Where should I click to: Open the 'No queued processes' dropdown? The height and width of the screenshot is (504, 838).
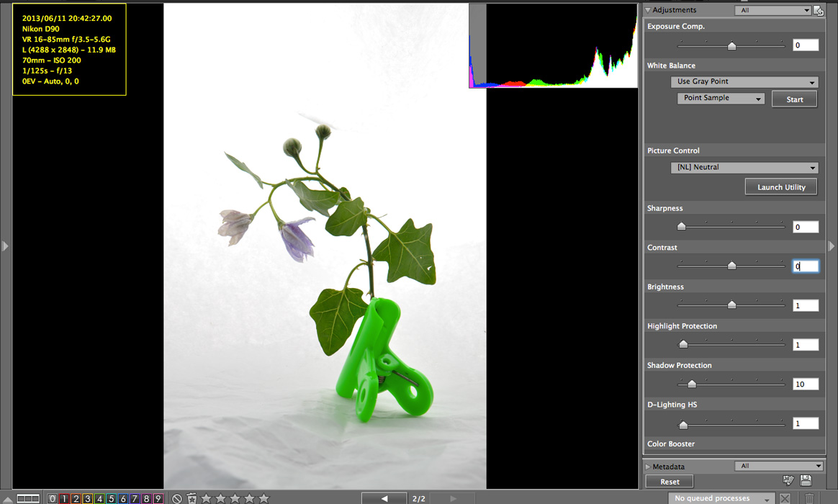coord(721,498)
